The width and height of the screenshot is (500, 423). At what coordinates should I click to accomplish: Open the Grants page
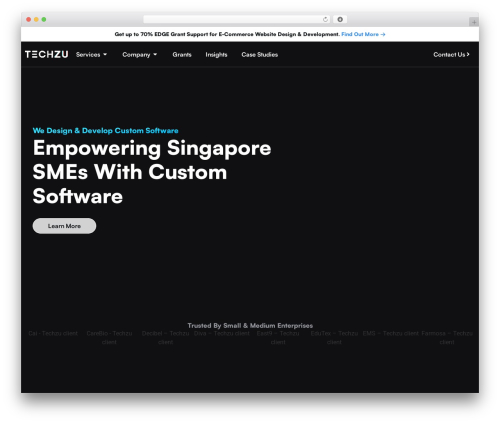pyautogui.click(x=182, y=55)
